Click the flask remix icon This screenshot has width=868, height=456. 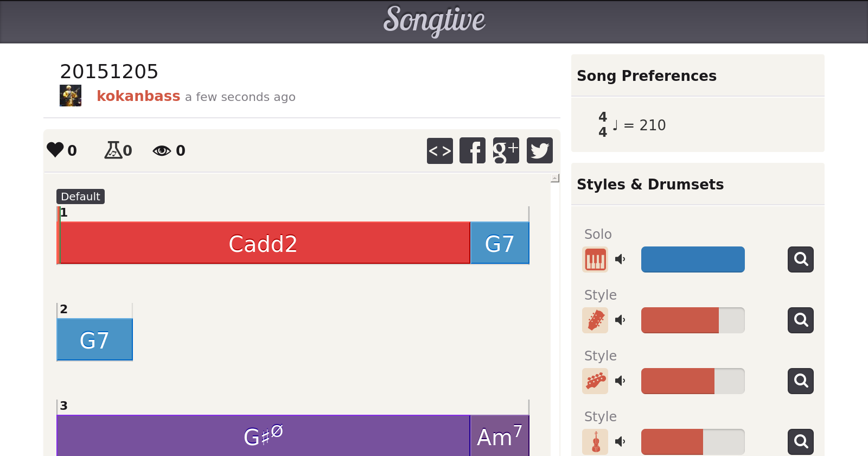click(113, 150)
